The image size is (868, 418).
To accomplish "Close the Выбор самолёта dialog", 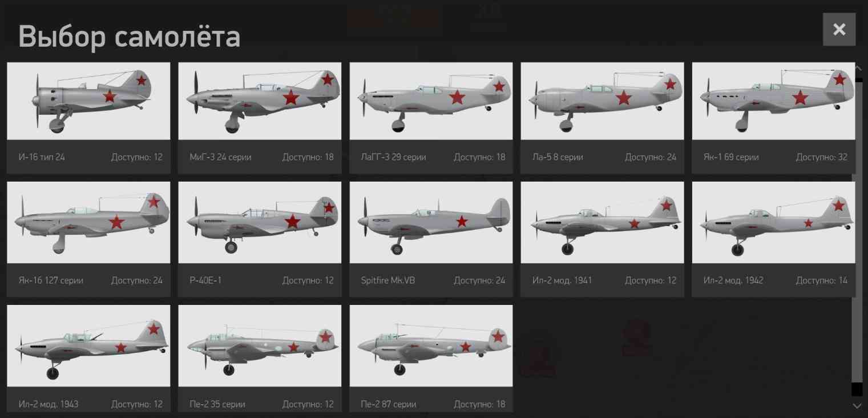I will [x=839, y=29].
